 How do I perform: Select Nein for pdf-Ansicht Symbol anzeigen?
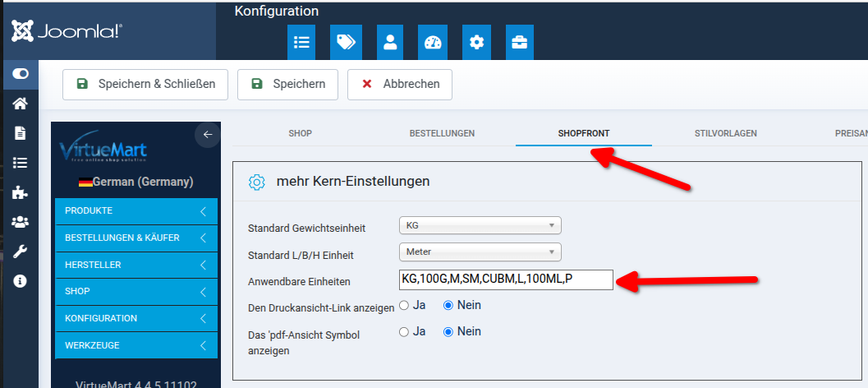[x=448, y=332]
